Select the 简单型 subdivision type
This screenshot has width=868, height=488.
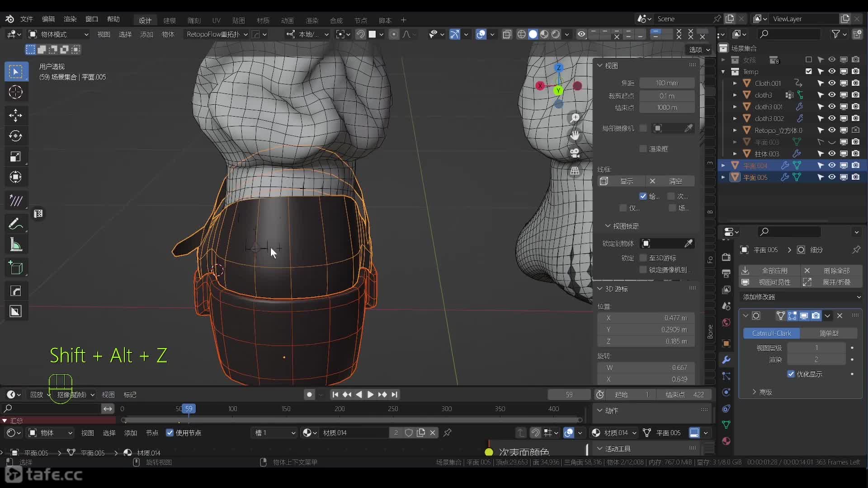pyautogui.click(x=829, y=333)
